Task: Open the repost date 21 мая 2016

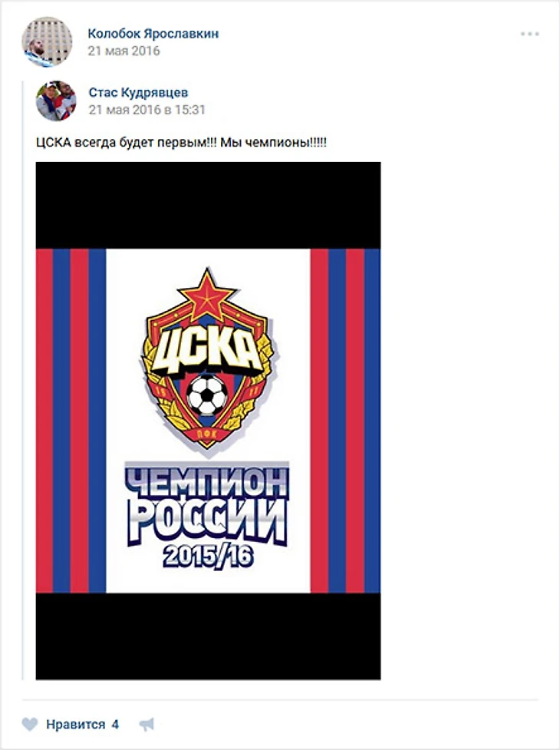Action: pyautogui.click(x=124, y=51)
